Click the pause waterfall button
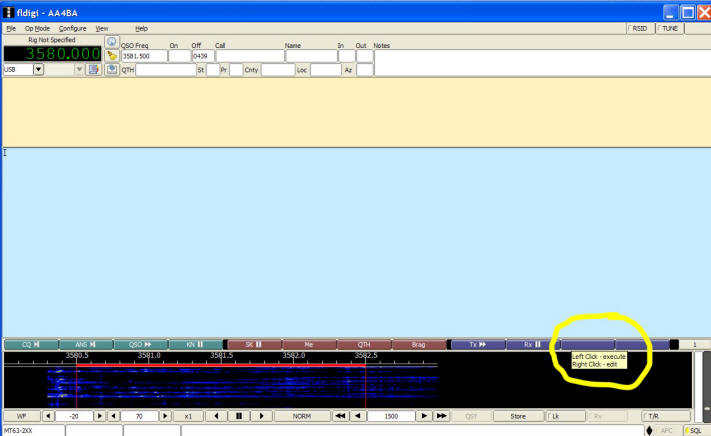 239,416
